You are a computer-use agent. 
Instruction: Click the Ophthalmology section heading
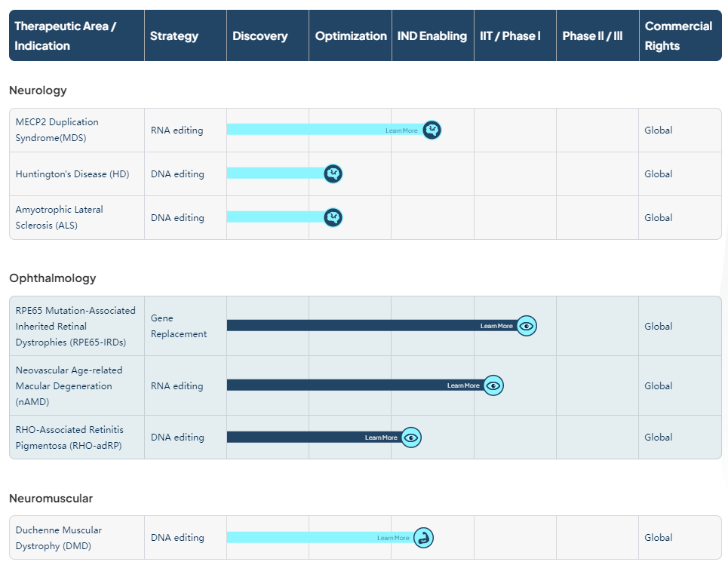coord(53,278)
